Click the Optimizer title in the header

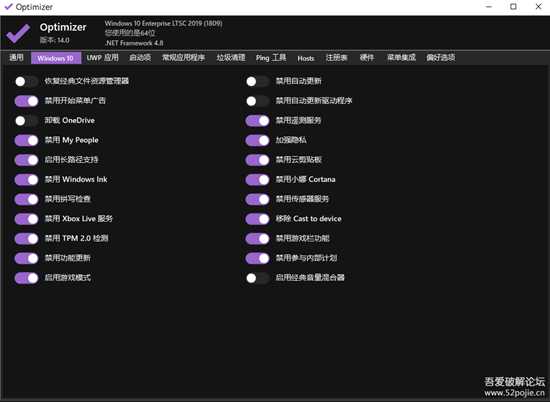point(63,27)
